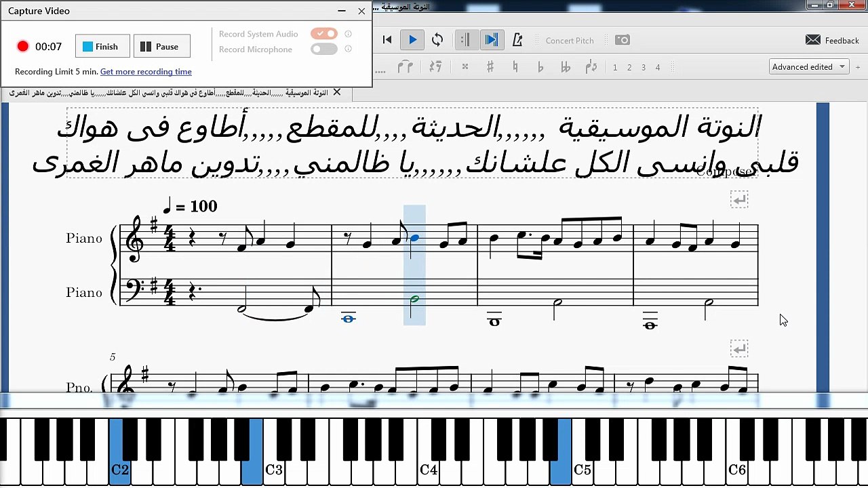Select voice 3

point(644,67)
